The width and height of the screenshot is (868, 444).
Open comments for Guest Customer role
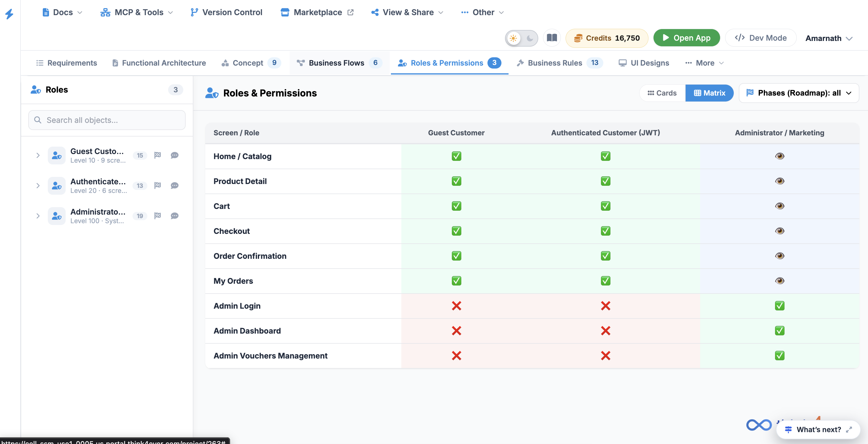click(x=175, y=155)
